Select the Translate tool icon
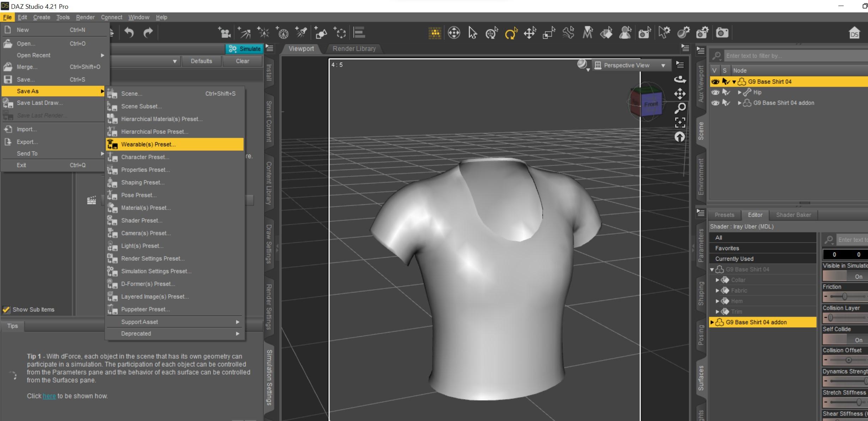The height and width of the screenshot is (421, 868). [530, 33]
